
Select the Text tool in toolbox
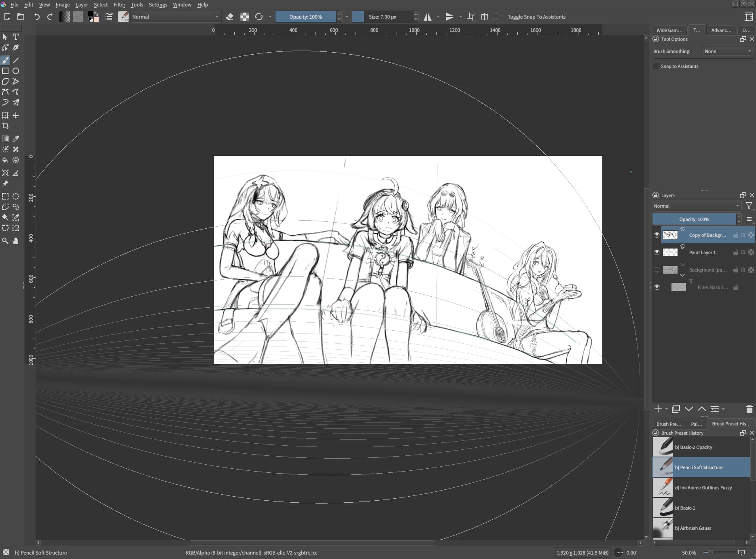click(x=16, y=37)
